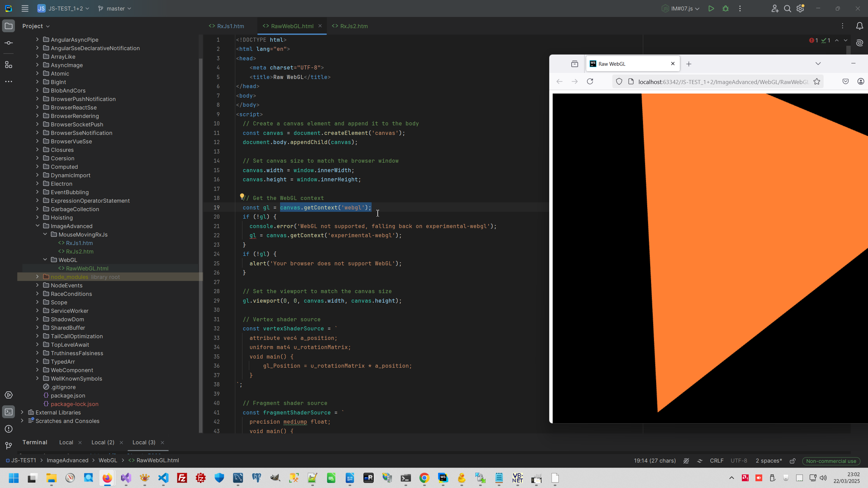Reload the Raw WebGL browser page
The width and height of the screenshot is (868, 488).
pos(590,81)
